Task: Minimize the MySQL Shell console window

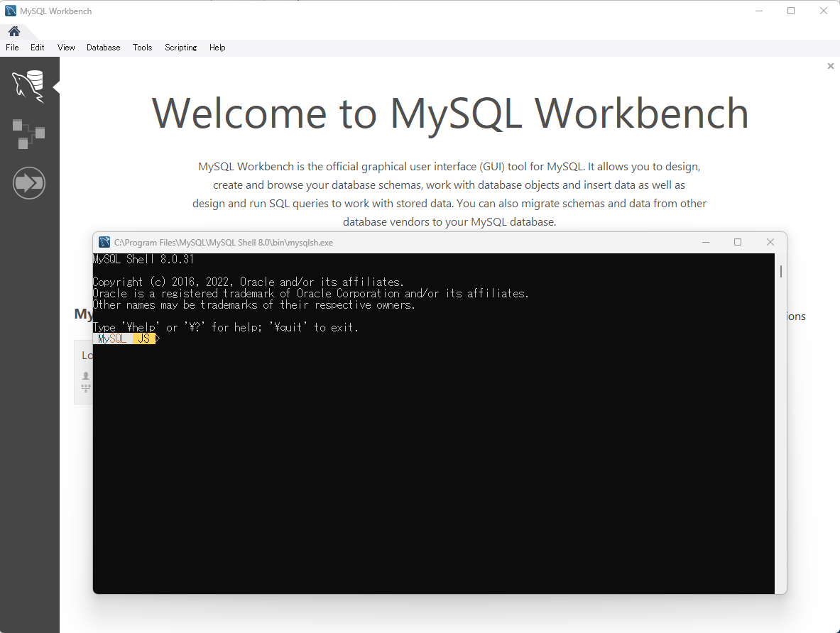Action: tap(706, 242)
